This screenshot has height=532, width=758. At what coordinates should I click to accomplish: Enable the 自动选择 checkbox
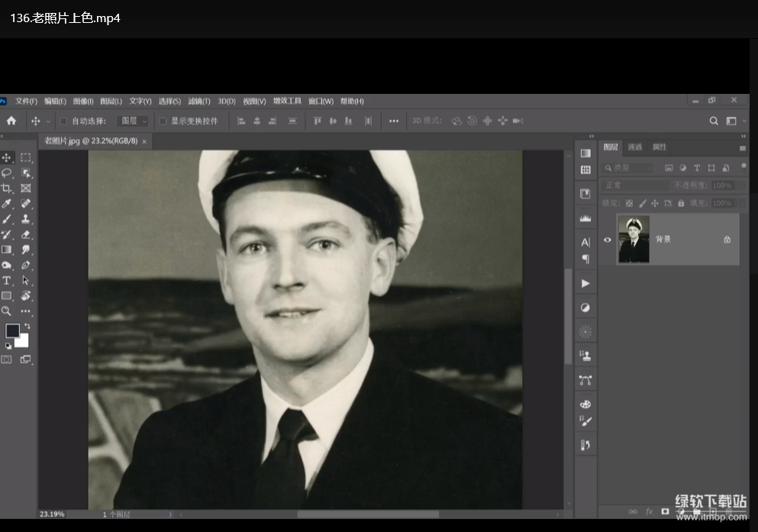pyautogui.click(x=64, y=121)
